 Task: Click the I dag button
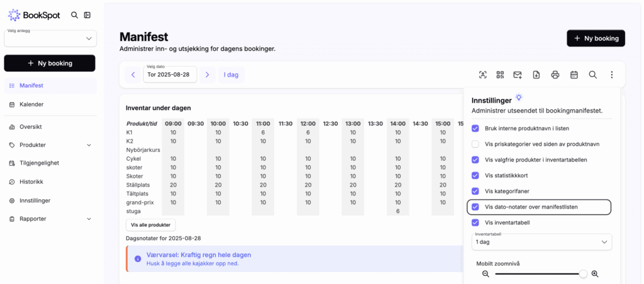click(x=231, y=75)
